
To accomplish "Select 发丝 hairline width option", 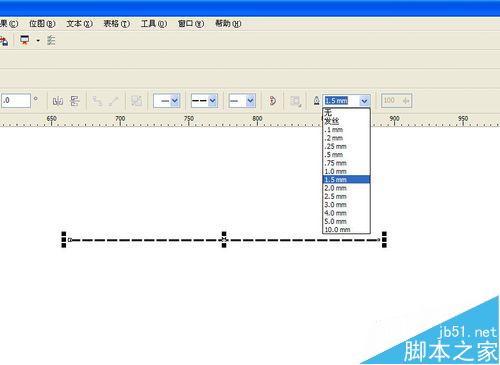I will [x=346, y=121].
